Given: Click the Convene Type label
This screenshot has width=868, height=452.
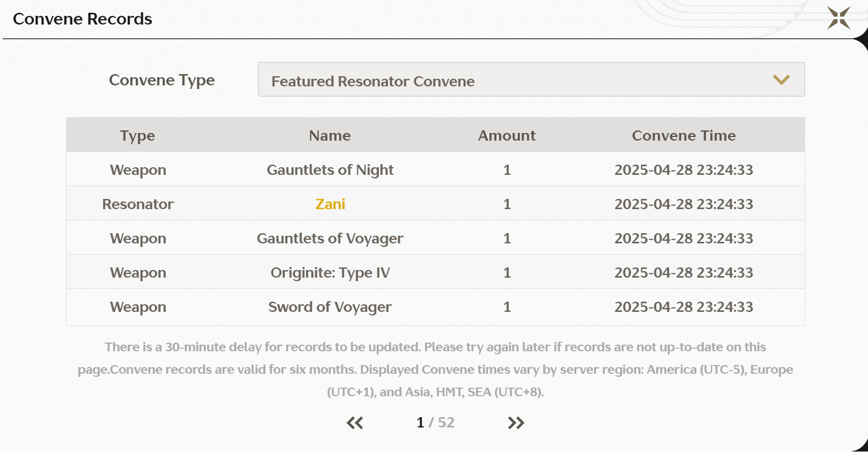Looking at the screenshot, I should point(162,80).
